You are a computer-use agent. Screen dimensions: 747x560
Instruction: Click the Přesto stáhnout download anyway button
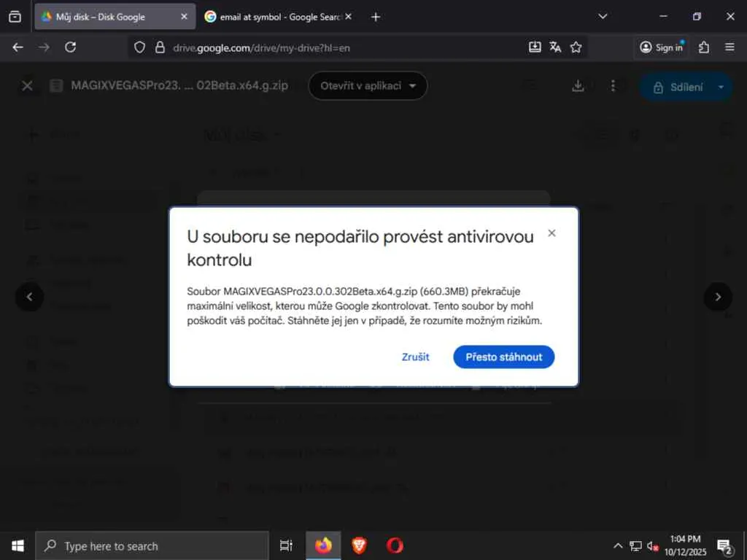(503, 357)
